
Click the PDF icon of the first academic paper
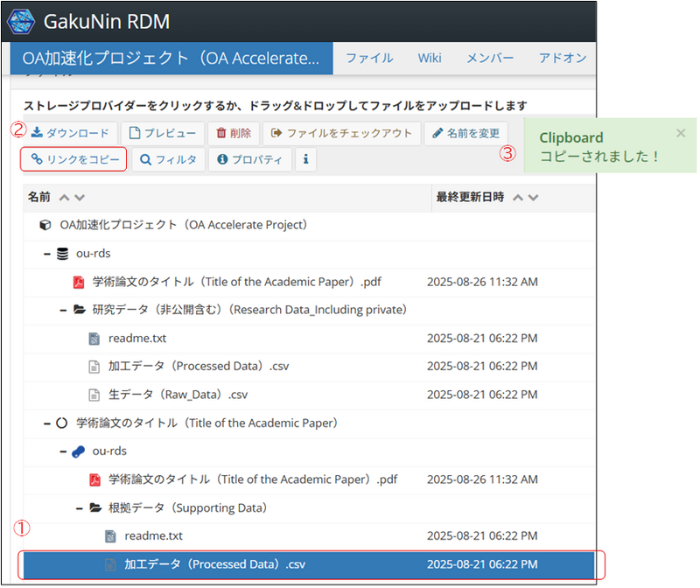pyautogui.click(x=78, y=283)
